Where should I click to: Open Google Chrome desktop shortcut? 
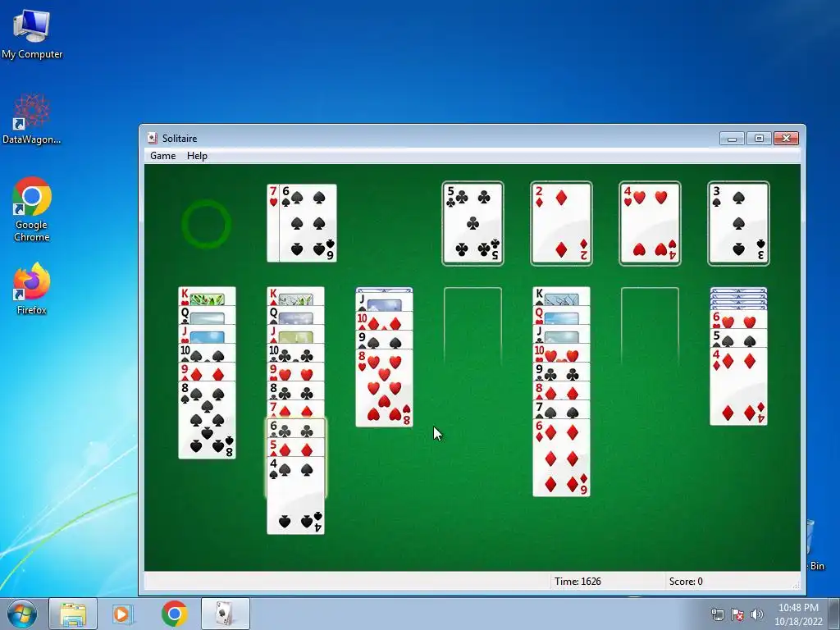[x=32, y=209]
